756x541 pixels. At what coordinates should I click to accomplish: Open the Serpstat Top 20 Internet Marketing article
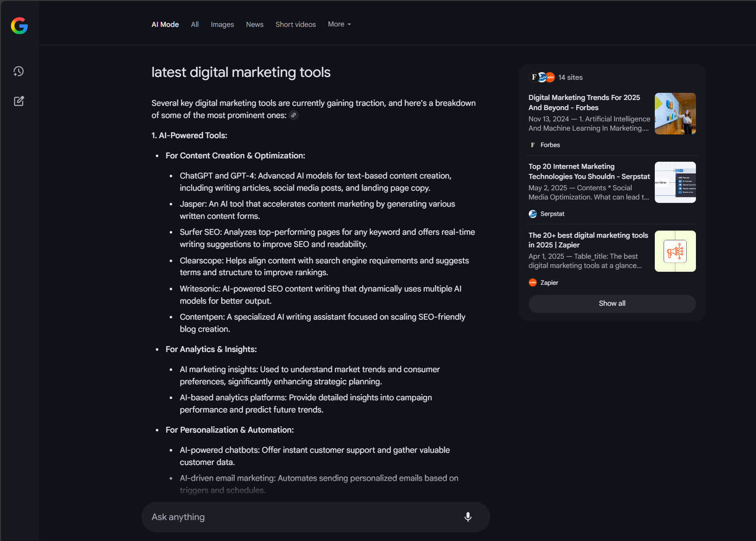(589, 171)
